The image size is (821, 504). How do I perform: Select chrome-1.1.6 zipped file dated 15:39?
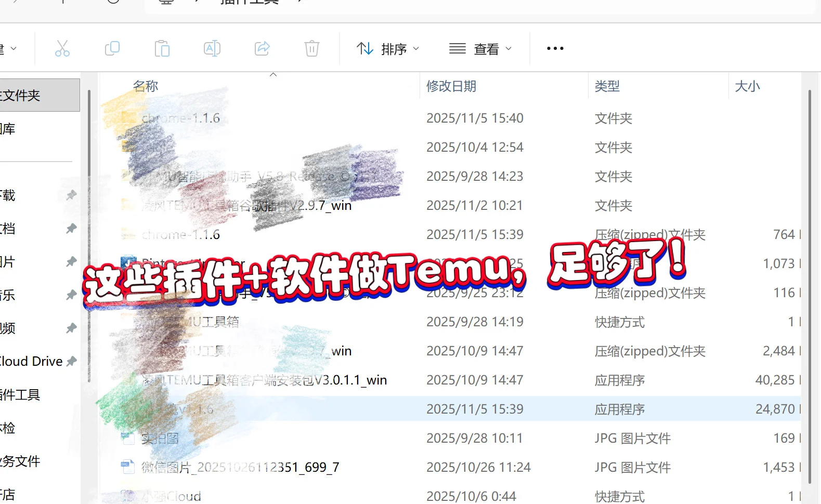(180, 234)
